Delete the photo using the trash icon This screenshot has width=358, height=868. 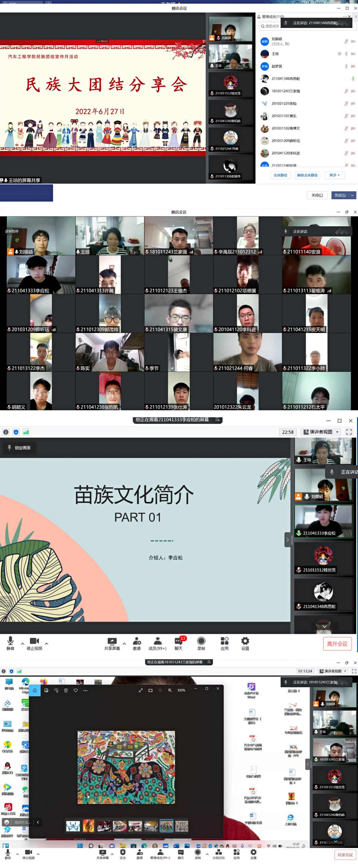(66, 690)
